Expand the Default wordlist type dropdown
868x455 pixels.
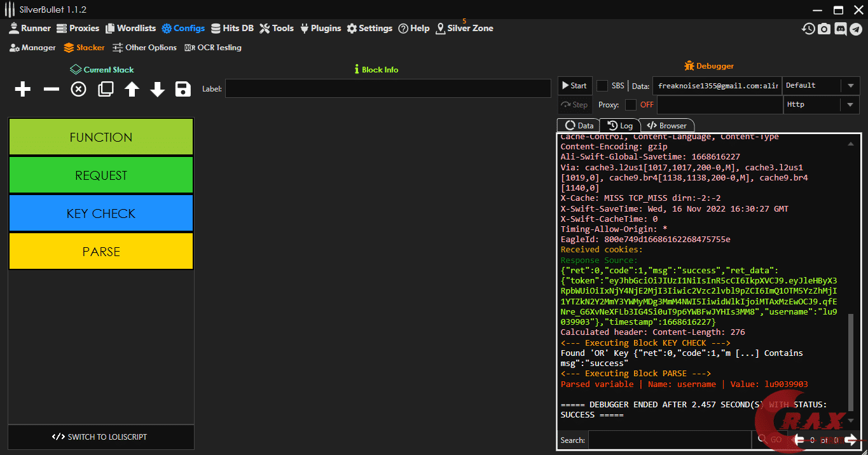(x=850, y=86)
